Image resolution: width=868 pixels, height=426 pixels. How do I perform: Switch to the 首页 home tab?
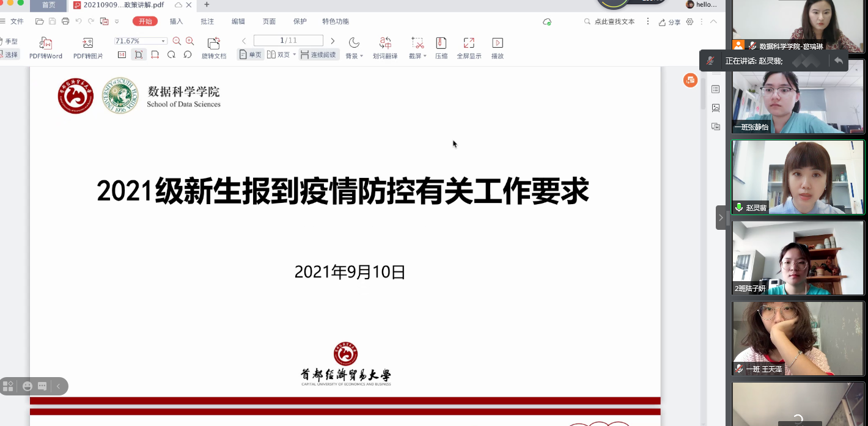tap(48, 5)
